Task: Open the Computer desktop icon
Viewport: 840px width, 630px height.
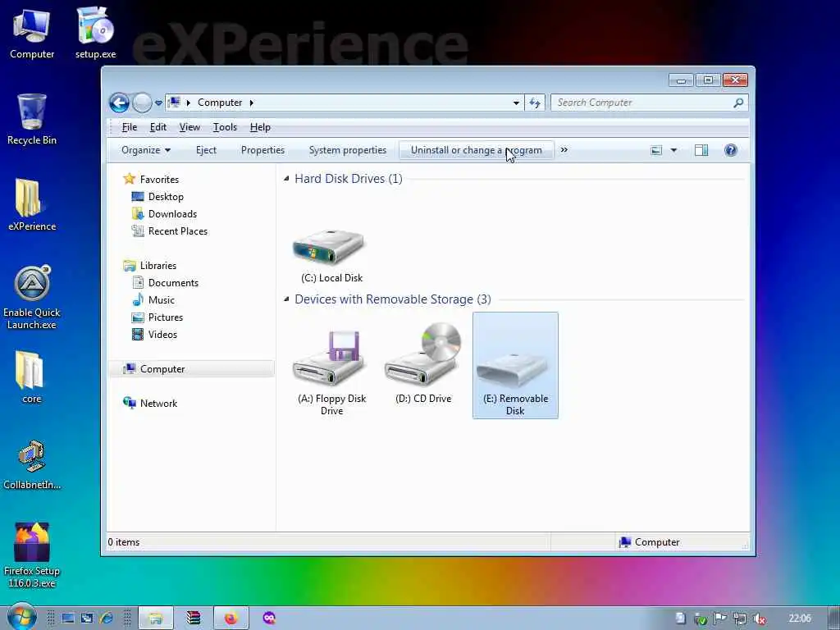Action: tap(32, 34)
